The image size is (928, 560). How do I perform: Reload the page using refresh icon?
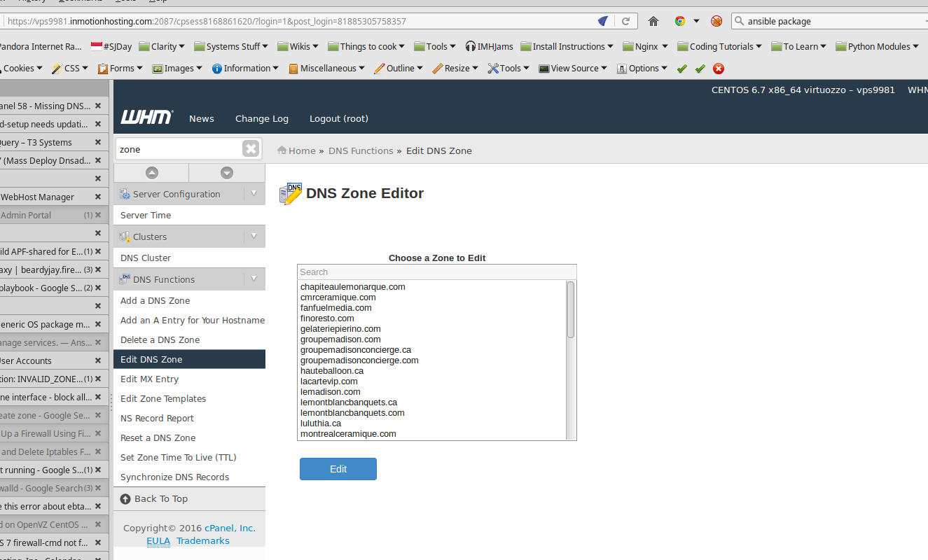point(626,21)
